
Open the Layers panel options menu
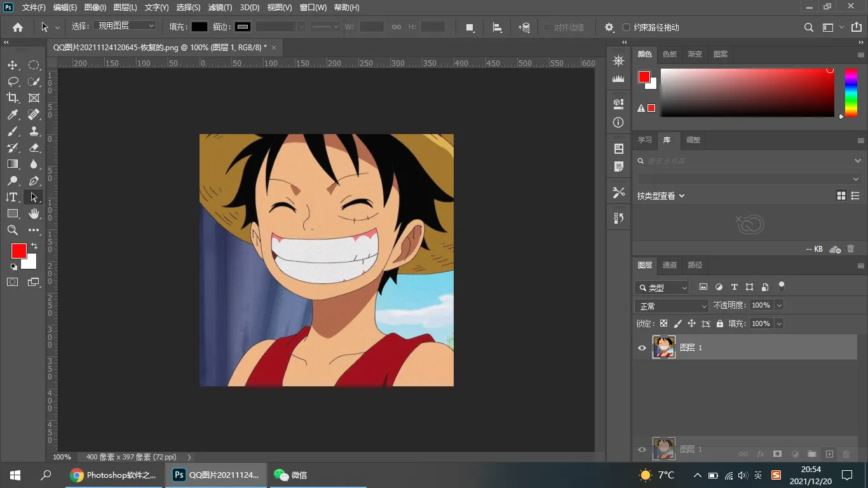tap(861, 266)
